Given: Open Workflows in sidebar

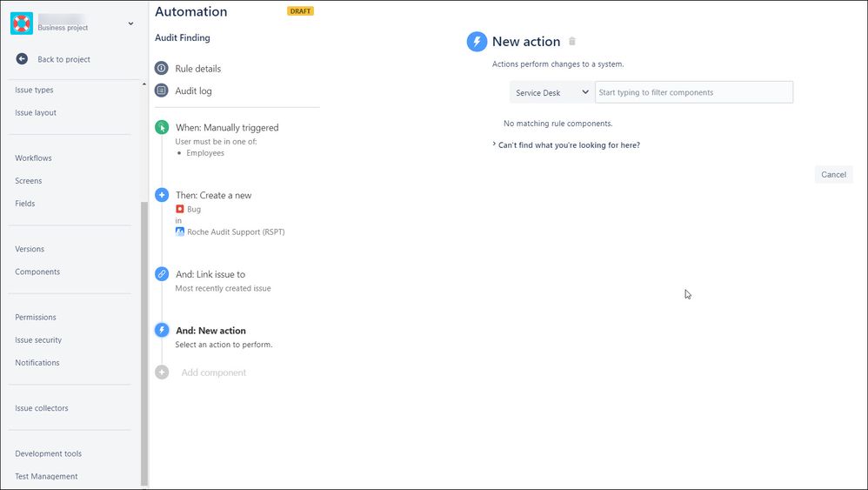Looking at the screenshot, I should (33, 158).
